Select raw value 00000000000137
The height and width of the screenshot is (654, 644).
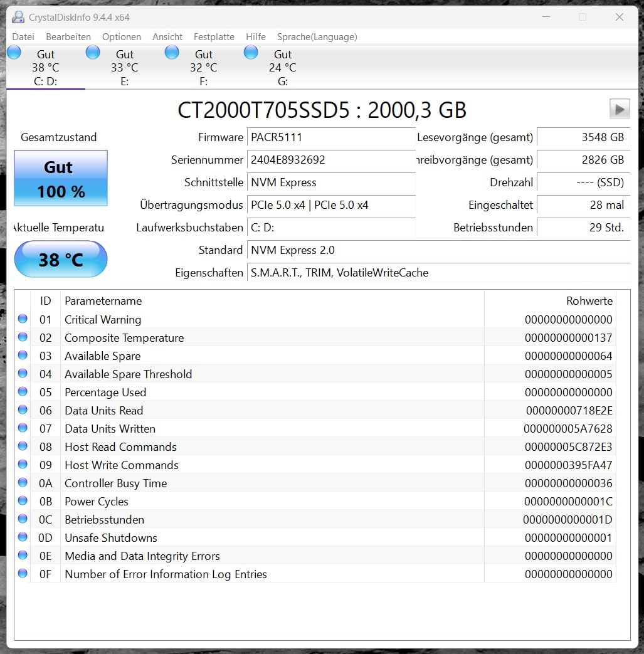click(569, 338)
